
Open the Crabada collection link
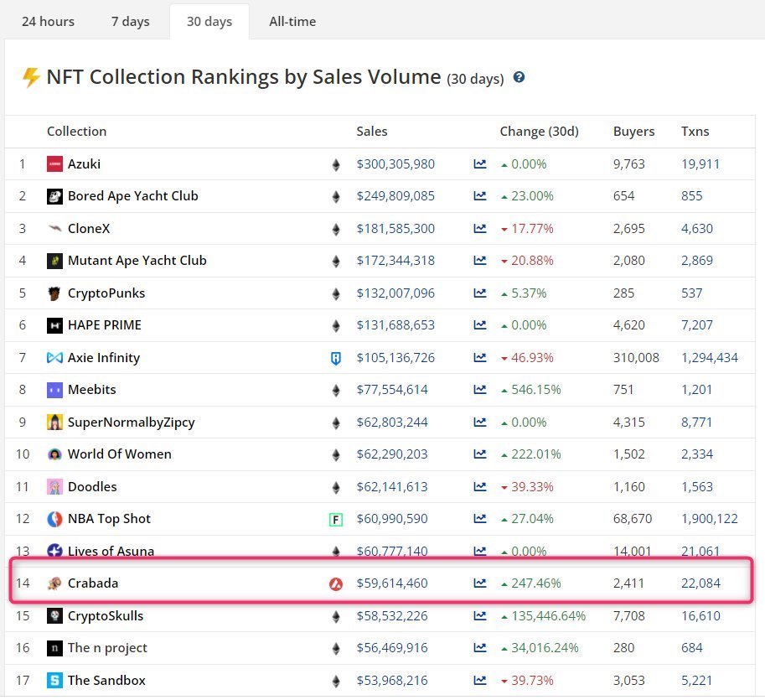[x=93, y=583]
